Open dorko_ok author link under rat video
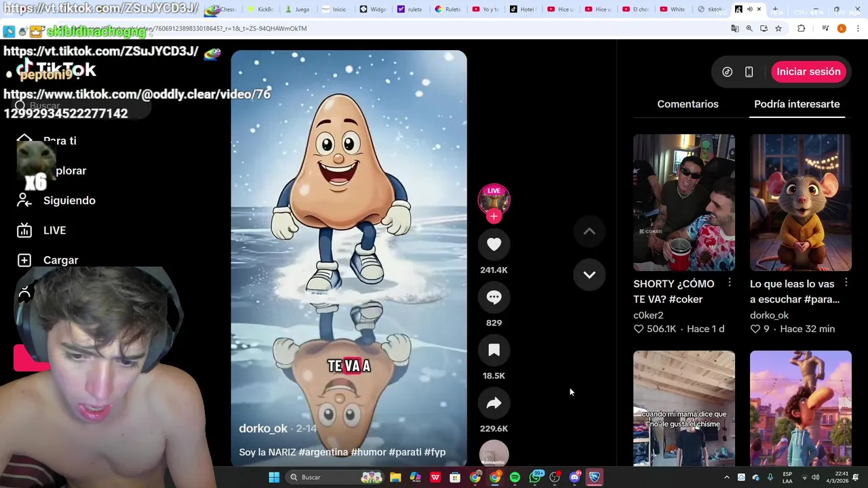 (x=769, y=315)
